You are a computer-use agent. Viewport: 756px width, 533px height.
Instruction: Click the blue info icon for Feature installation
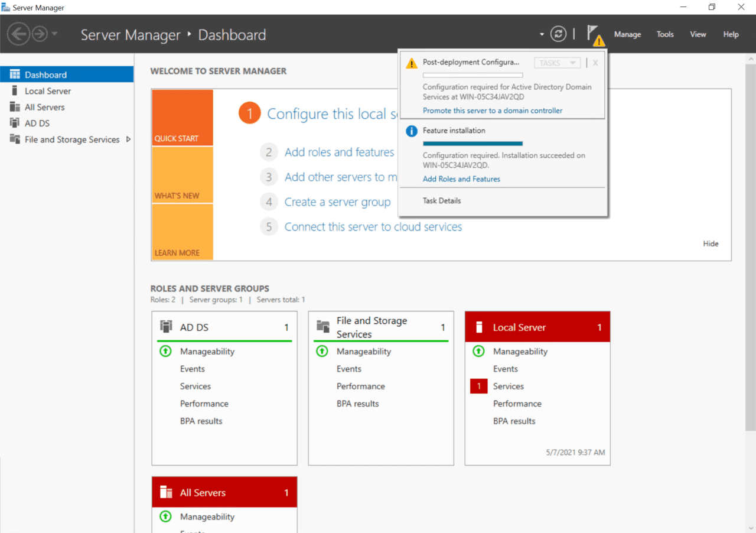tap(412, 131)
